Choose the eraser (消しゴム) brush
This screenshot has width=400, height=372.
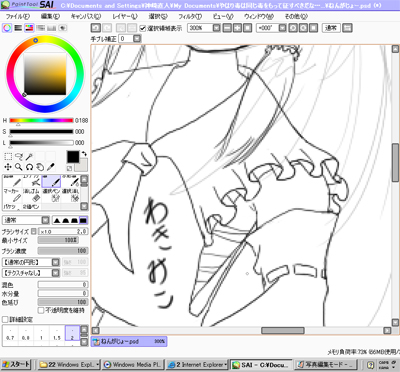pos(32,196)
